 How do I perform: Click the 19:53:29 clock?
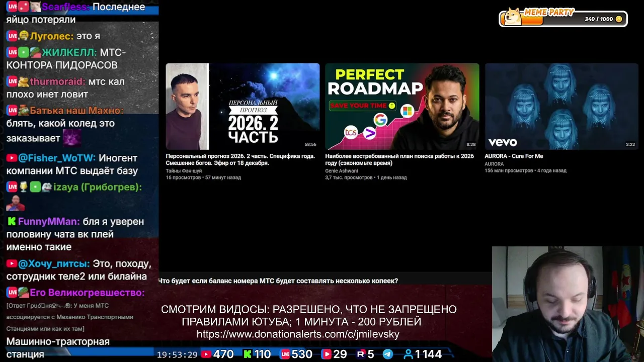pyautogui.click(x=177, y=354)
